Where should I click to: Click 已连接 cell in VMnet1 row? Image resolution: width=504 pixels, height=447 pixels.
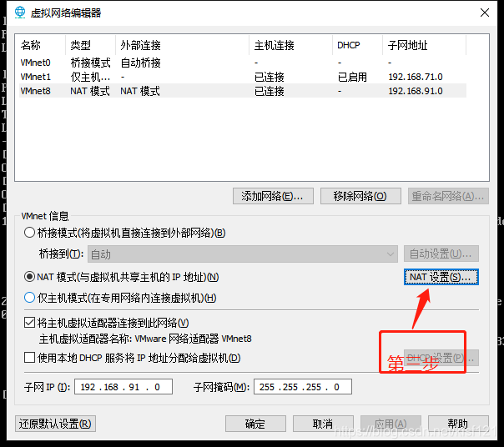click(x=270, y=77)
